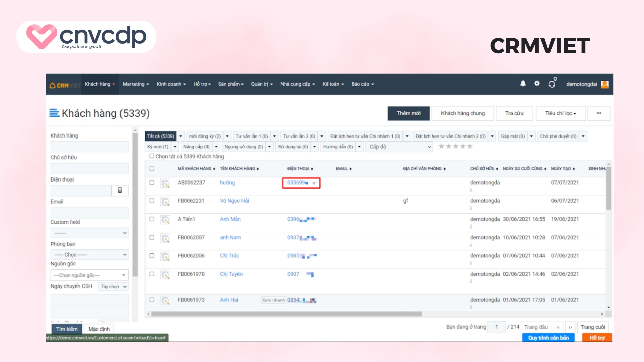
Task: Click the Email search input field
Action: pos(90,212)
